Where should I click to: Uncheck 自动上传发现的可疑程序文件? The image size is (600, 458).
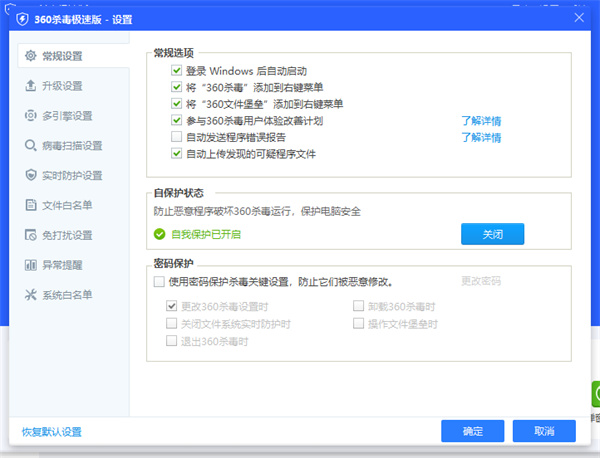tap(176, 153)
